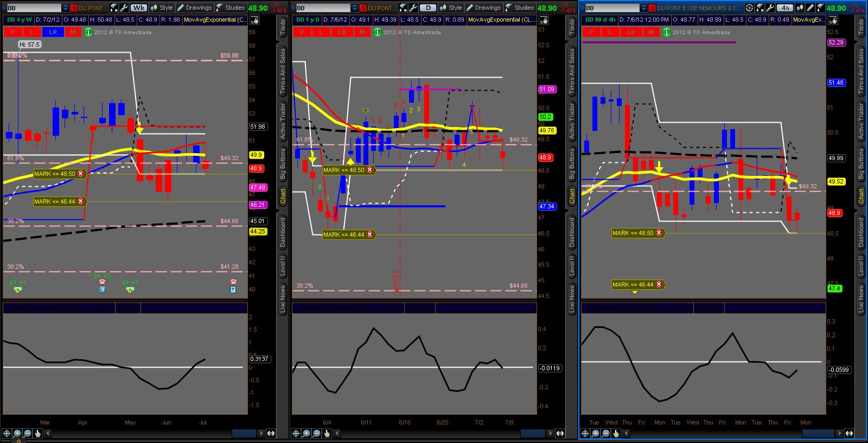Open Style menu in weekly chart
This screenshot has height=443, width=868.
pyautogui.click(x=162, y=8)
